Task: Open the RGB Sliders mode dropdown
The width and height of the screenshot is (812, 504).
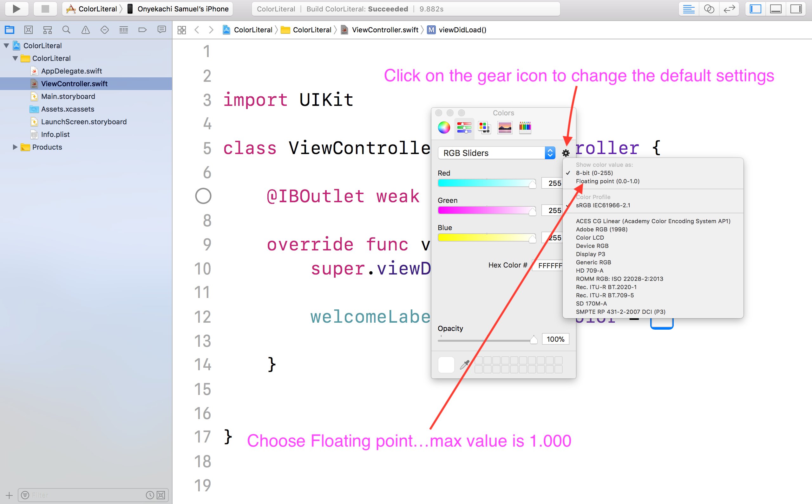Action: 550,153
